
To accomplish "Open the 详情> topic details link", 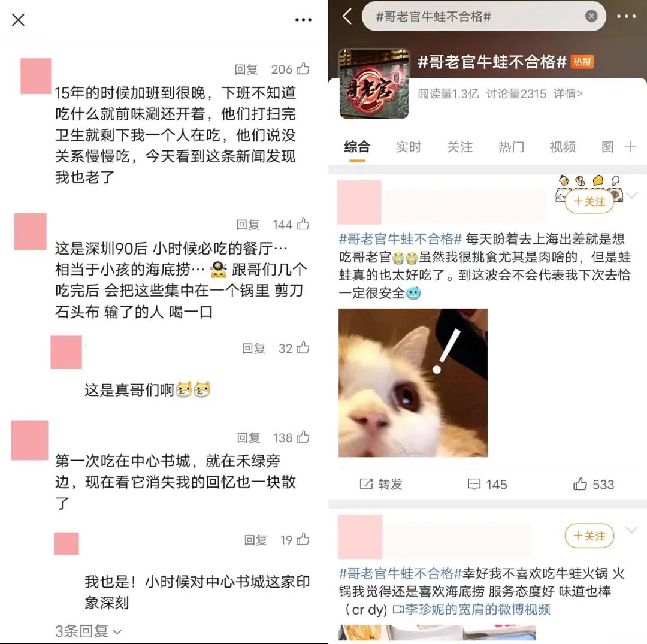I will point(568,93).
